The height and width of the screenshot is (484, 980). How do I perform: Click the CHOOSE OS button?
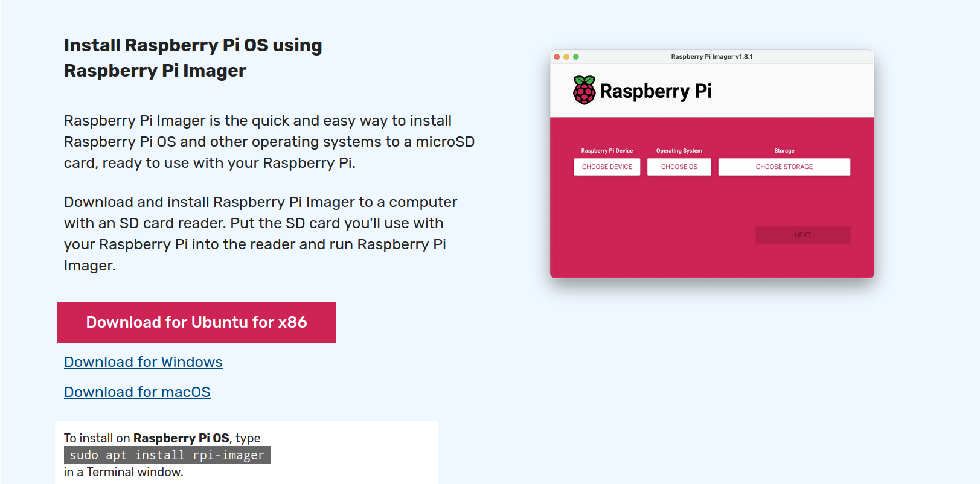tap(679, 167)
